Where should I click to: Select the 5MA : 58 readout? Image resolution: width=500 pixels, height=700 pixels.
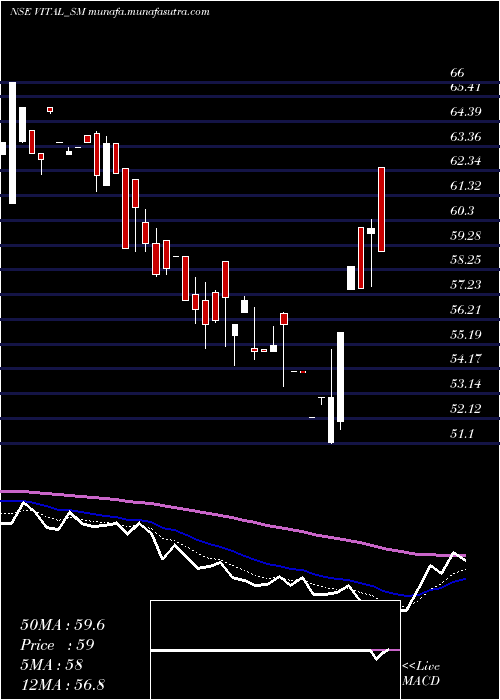click(51, 665)
